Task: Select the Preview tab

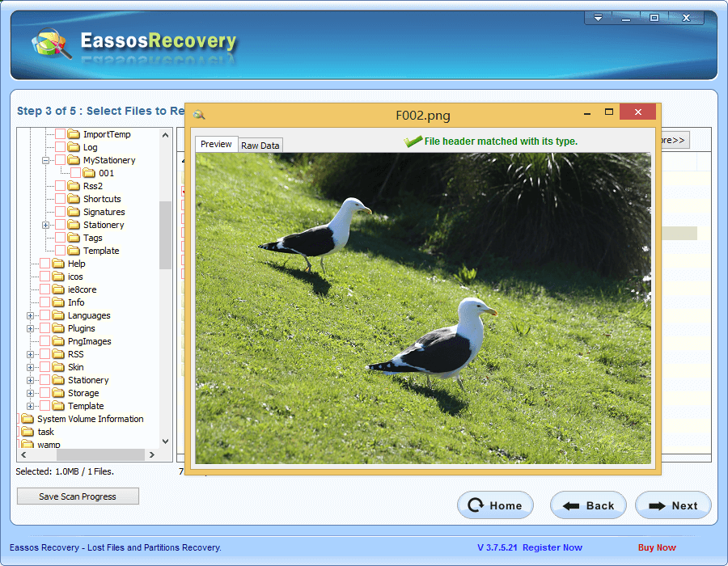Action: pyautogui.click(x=216, y=144)
